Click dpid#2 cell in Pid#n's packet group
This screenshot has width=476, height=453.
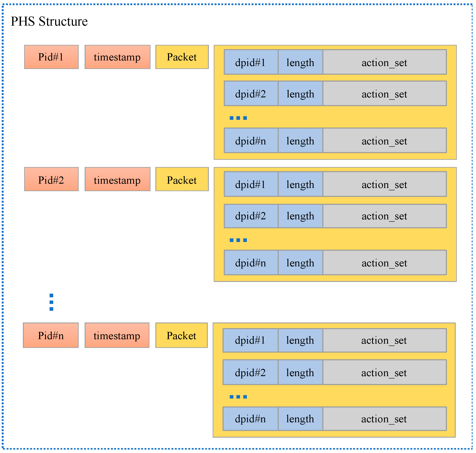(250, 372)
